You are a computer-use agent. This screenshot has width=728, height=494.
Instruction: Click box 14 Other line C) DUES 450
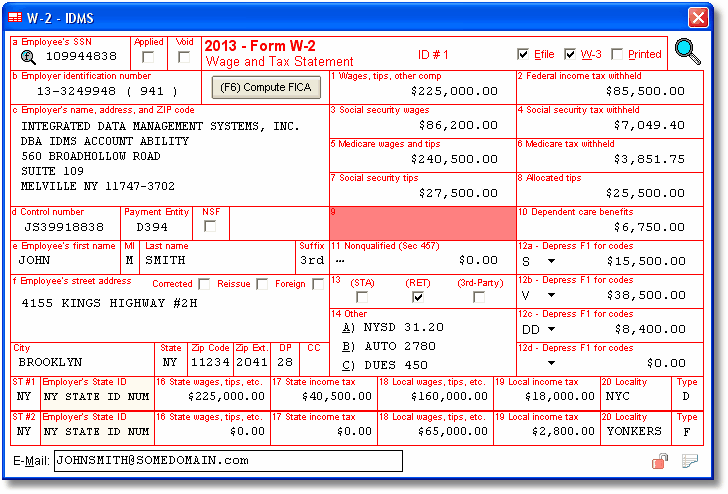coord(385,365)
